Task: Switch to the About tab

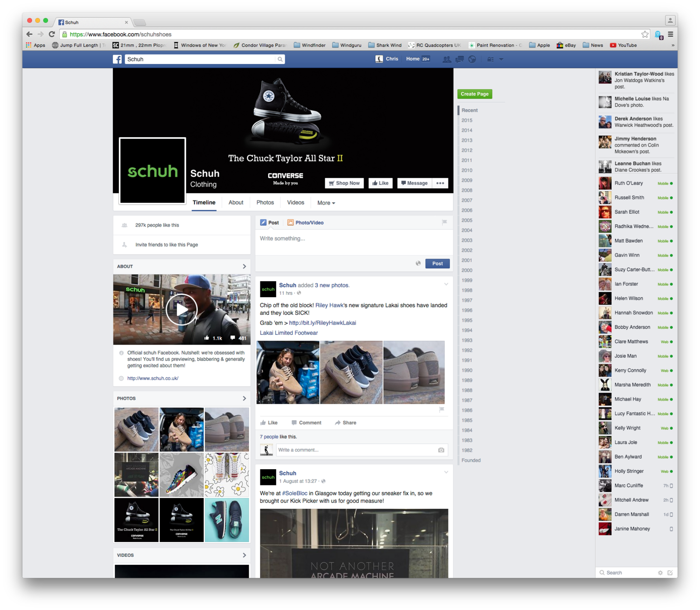Action: (x=236, y=202)
